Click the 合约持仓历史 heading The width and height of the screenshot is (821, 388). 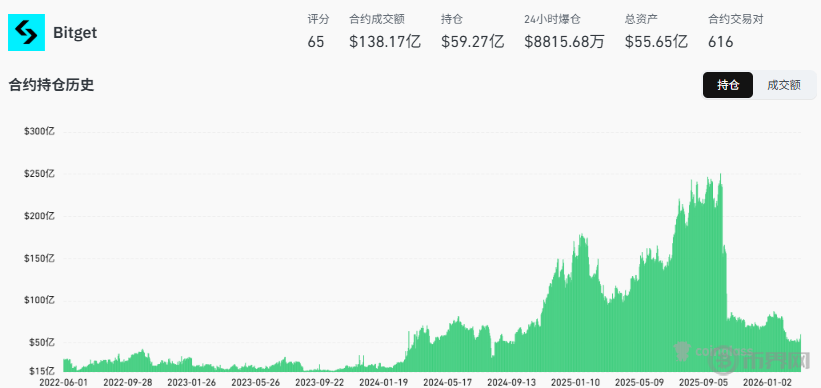point(51,85)
